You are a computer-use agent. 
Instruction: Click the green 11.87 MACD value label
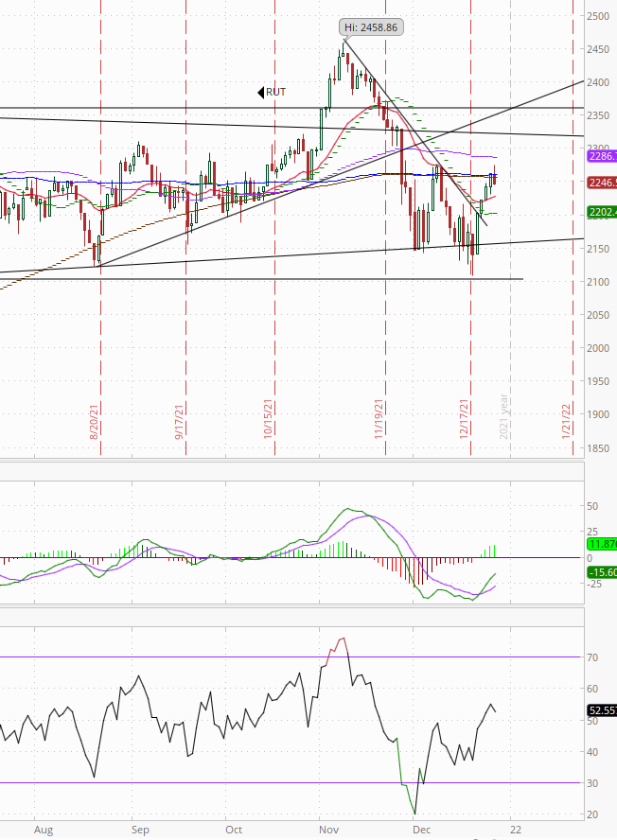pos(602,544)
